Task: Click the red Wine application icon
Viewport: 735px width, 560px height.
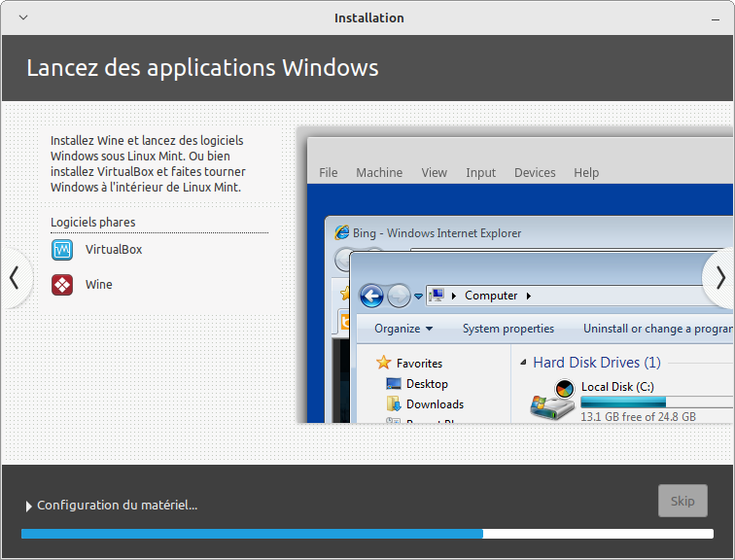Action: pyautogui.click(x=62, y=285)
